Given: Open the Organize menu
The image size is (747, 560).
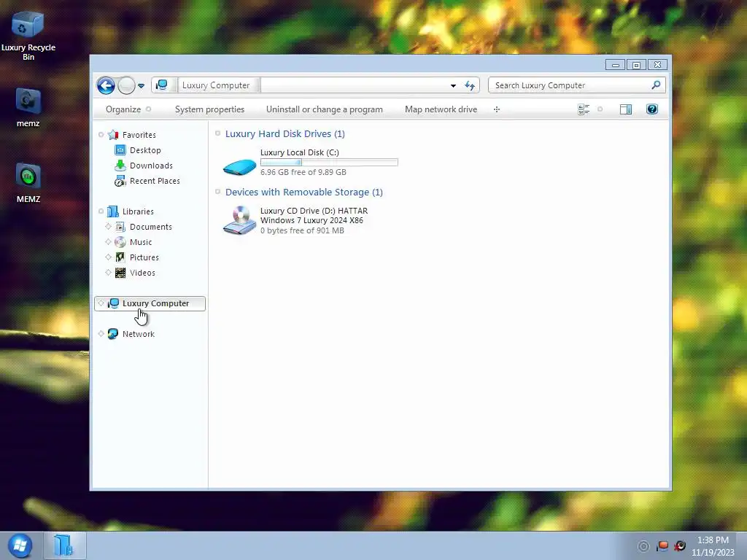Looking at the screenshot, I should pos(128,109).
